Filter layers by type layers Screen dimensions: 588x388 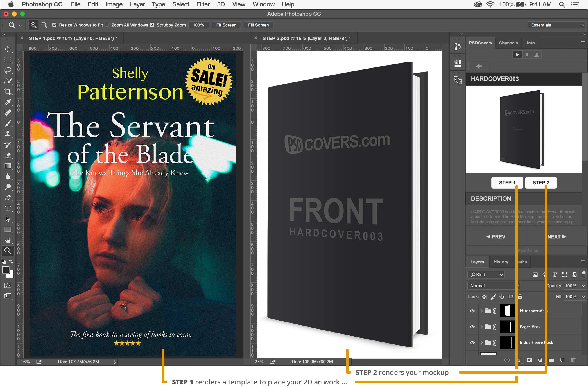coord(554,275)
